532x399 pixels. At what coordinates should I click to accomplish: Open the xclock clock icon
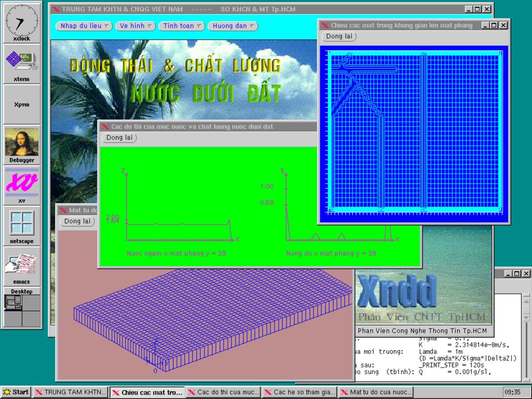point(22,21)
